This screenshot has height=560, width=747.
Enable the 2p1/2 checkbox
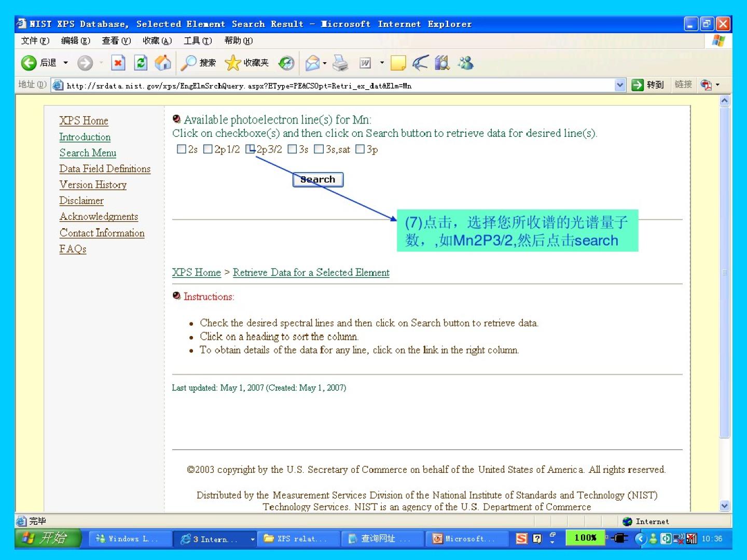pyautogui.click(x=208, y=149)
